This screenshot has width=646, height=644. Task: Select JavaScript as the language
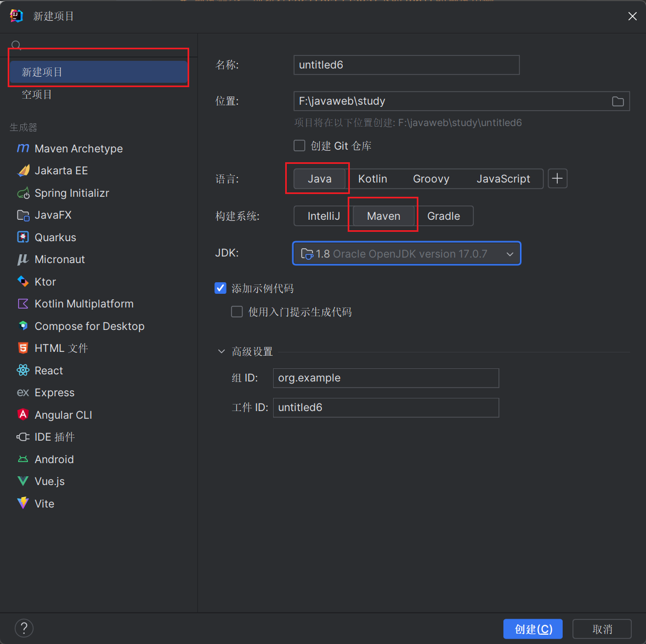(x=503, y=179)
